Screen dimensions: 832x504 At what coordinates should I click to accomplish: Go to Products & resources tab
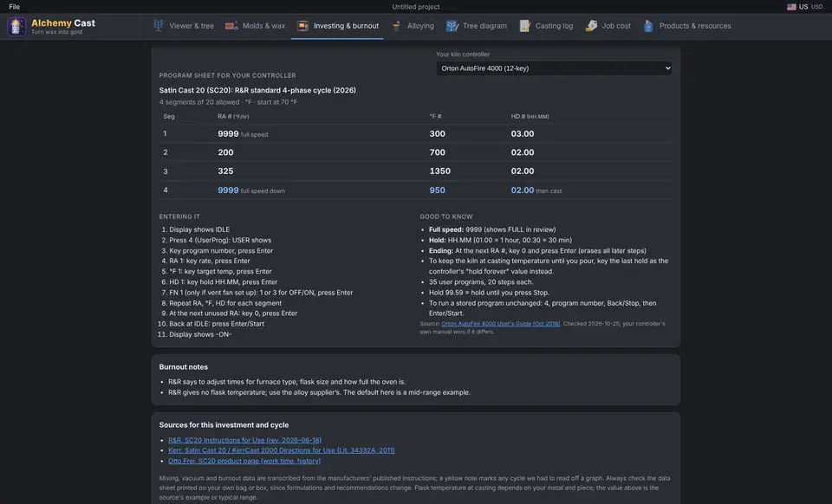click(687, 26)
